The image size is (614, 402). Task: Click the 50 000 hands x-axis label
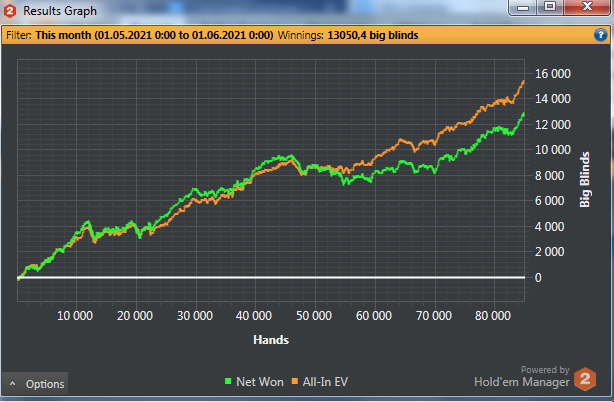[x=314, y=315]
